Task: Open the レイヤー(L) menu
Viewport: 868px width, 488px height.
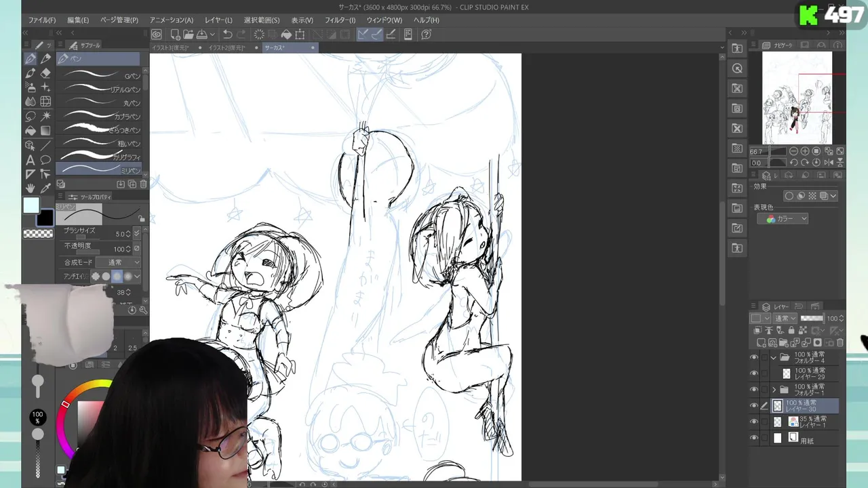Action: (218, 20)
